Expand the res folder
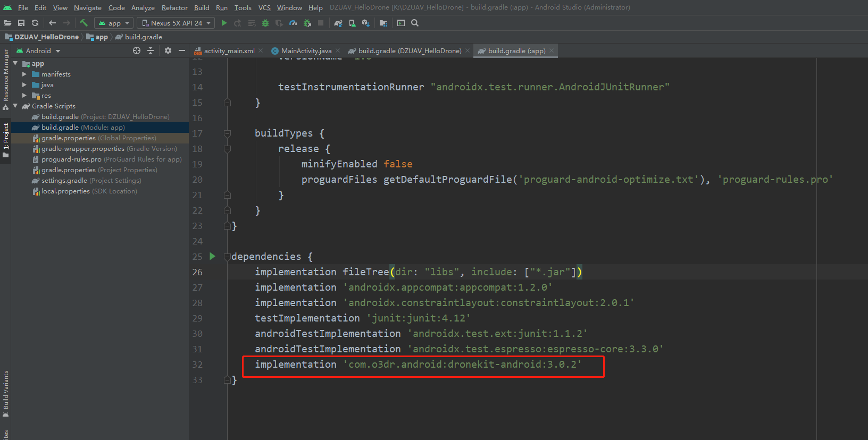This screenshot has height=440, width=868. [24, 95]
